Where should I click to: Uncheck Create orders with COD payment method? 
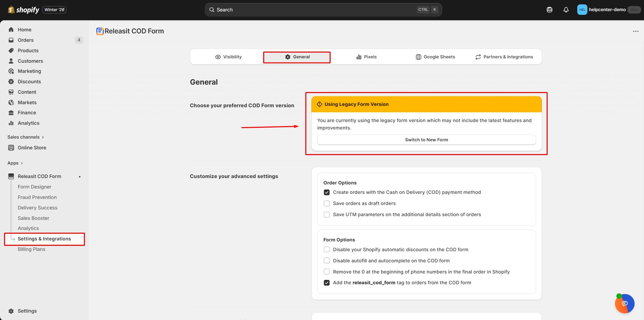tap(327, 193)
